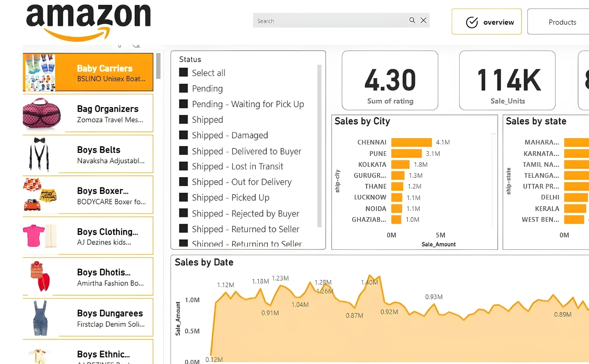589x364 pixels.
Task: Click the GHAZIAB... bar in city chart
Action: (x=396, y=220)
